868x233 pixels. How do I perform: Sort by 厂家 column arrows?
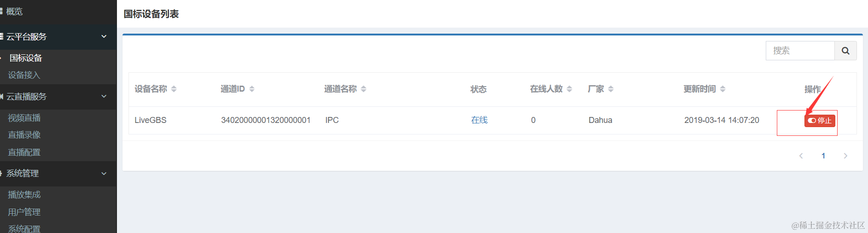coord(611,89)
